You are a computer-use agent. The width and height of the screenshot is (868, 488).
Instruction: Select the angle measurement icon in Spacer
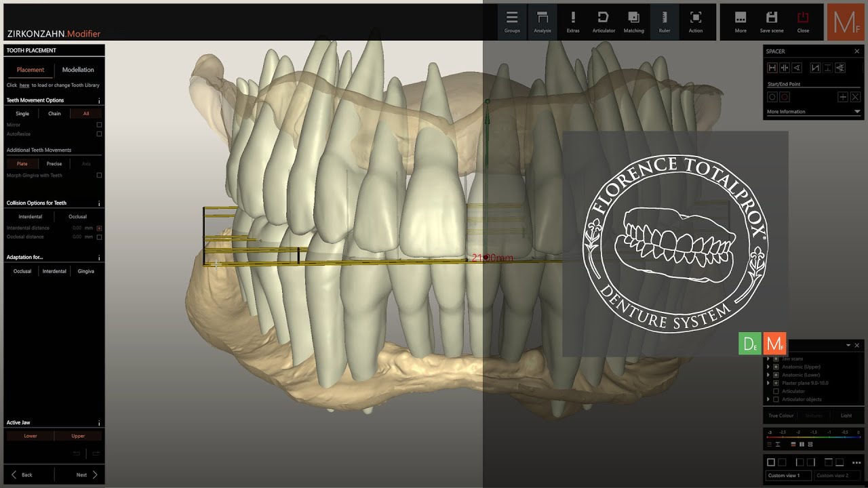click(x=797, y=68)
